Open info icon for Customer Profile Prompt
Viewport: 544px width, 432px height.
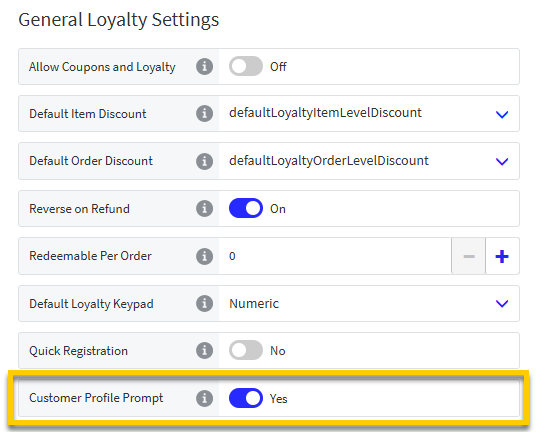tap(204, 398)
